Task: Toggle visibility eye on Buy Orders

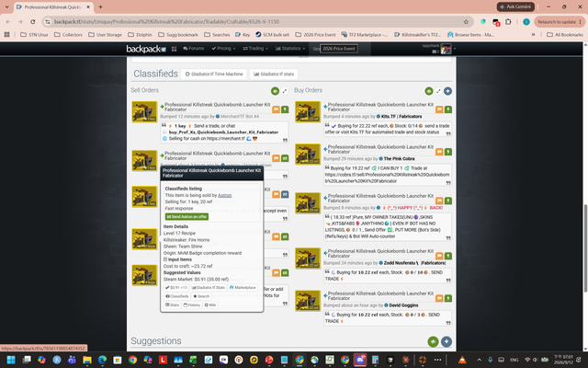Action: [429, 91]
